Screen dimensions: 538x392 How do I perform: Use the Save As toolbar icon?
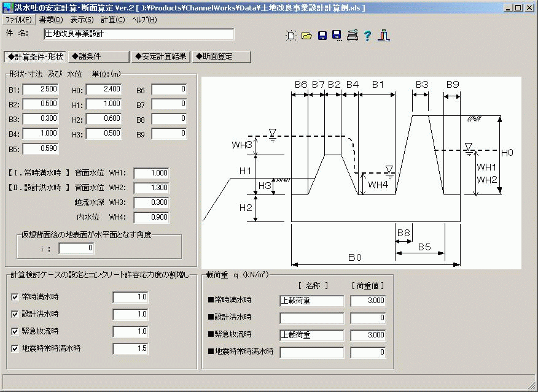click(337, 34)
